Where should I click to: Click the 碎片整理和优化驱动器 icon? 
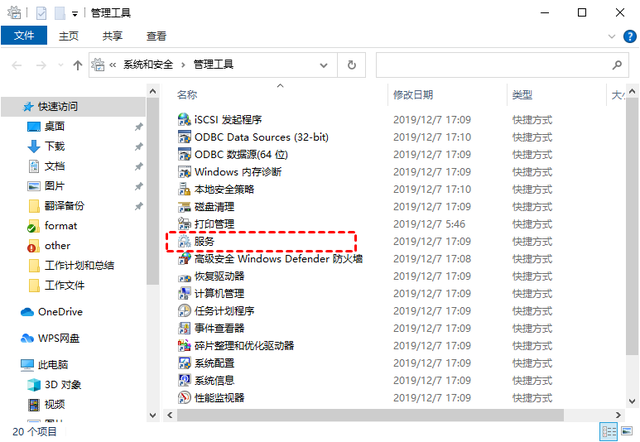(184, 345)
